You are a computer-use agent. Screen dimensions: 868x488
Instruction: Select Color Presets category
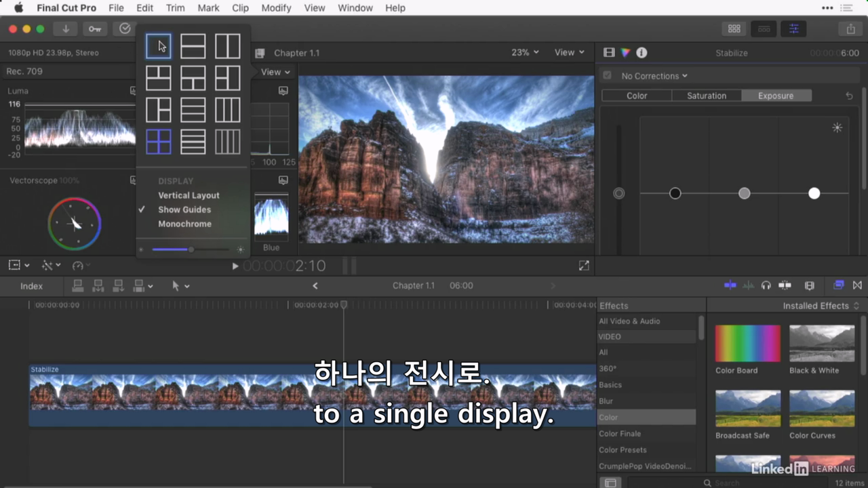[x=623, y=450]
